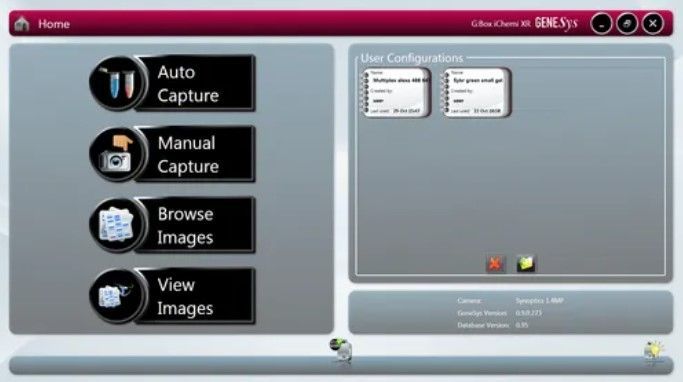Minimize the GeneSys window
The image size is (683, 382).
tap(601, 24)
